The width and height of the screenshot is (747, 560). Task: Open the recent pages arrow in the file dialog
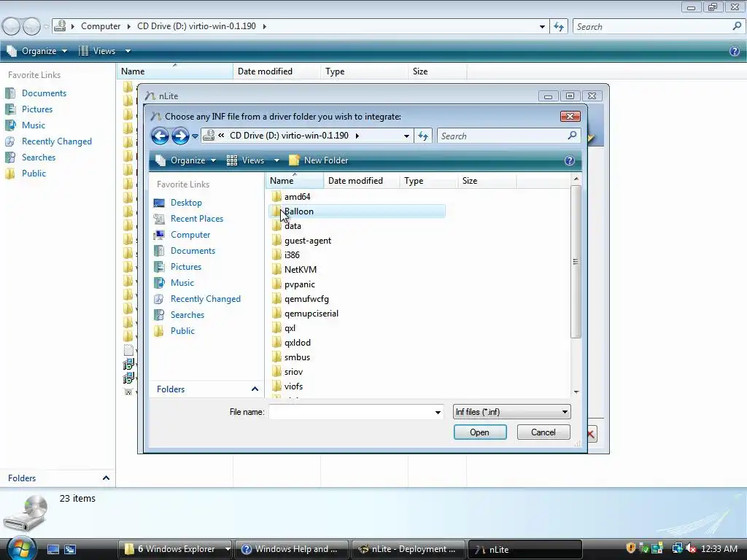pos(195,136)
